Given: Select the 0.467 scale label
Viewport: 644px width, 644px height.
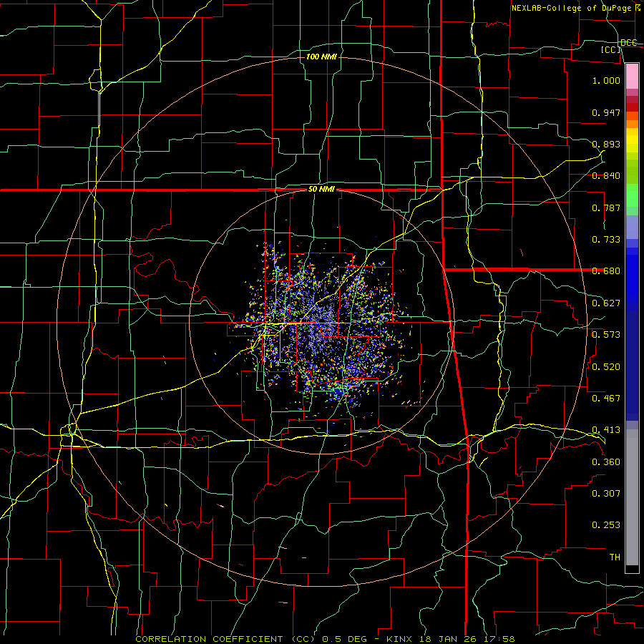Looking at the screenshot, I should click(x=606, y=399).
